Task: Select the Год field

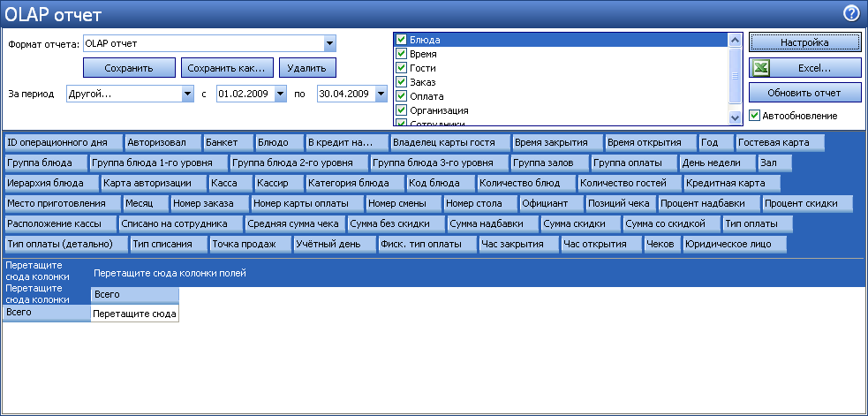Action: (x=716, y=142)
